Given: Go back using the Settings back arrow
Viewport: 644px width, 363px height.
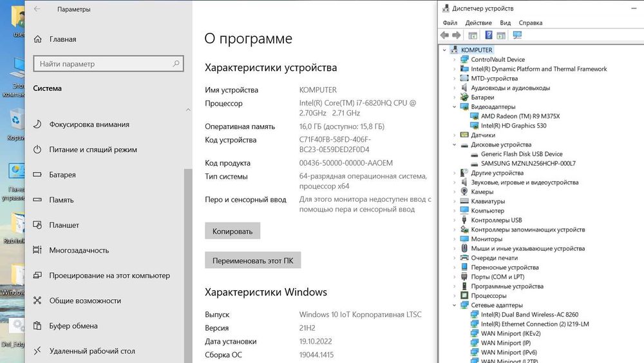Looking at the screenshot, I should pyautogui.click(x=37, y=8).
